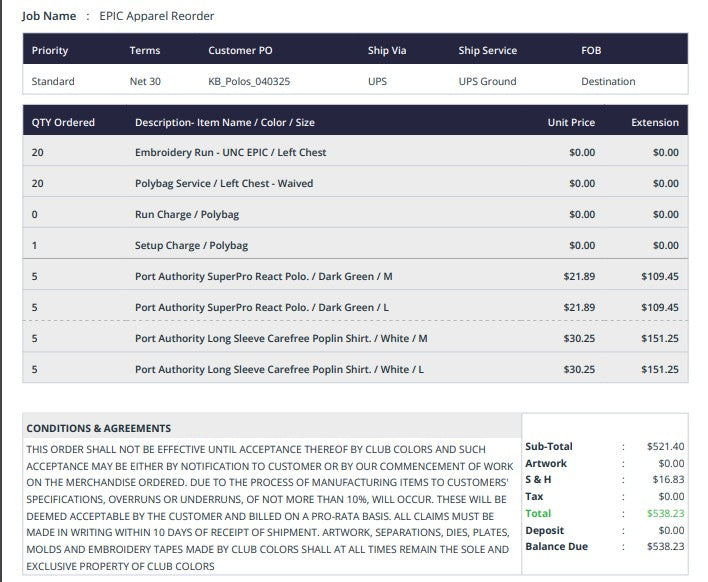The height and width of the screenshot is (582, 708).
Task: Select 'SuperPro React Polo. / Dark Green / M' description
Action: tap(264, 276)
